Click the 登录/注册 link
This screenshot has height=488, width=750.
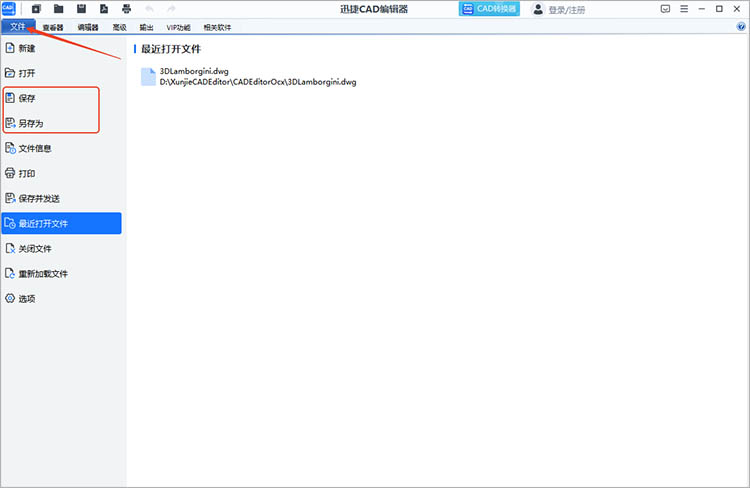tap(567, 10)
